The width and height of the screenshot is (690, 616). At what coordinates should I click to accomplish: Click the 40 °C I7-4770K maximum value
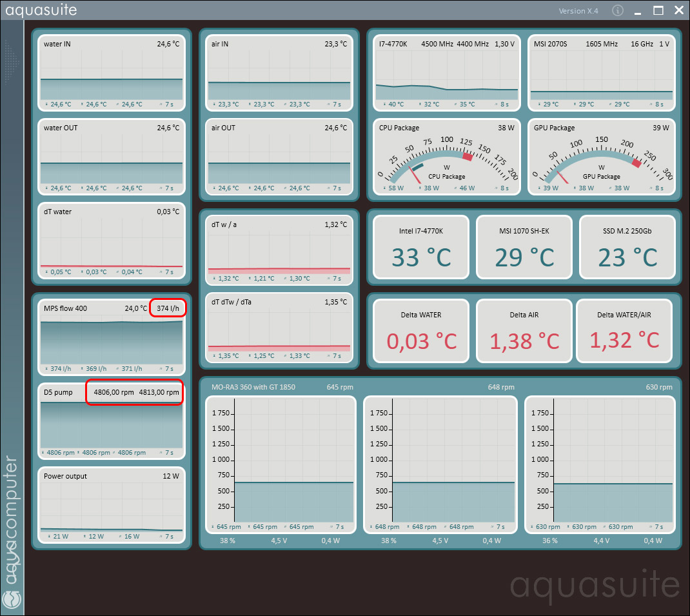396,104
